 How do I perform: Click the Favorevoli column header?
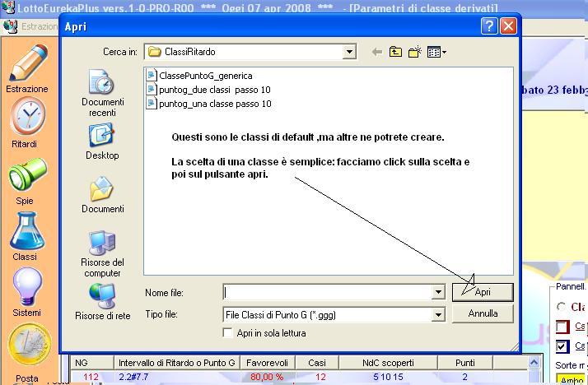point(267,363)
